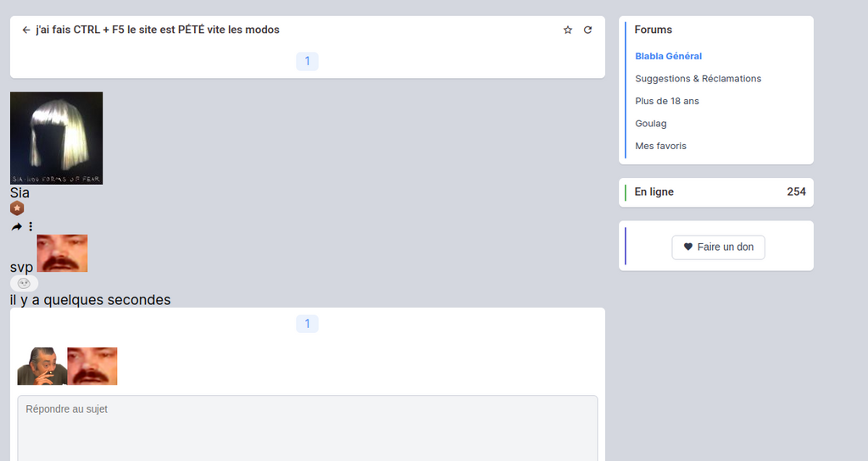Open the Goulag forum
Viewport: 868px width, 461px height.
point(651,124)
